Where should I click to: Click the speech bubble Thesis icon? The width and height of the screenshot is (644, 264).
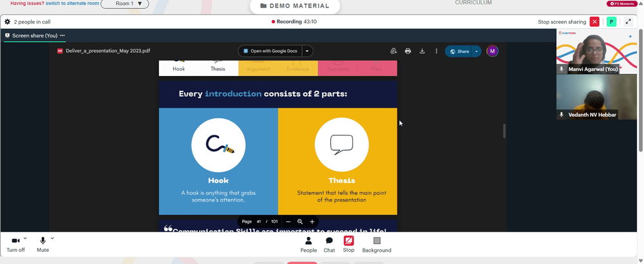point(342,145)
